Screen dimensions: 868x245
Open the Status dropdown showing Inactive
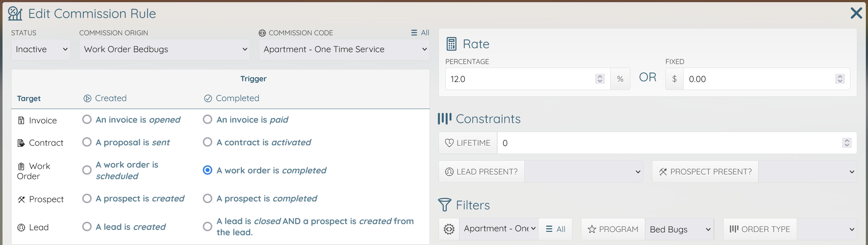pyautogui.click(x=41, y=49)
